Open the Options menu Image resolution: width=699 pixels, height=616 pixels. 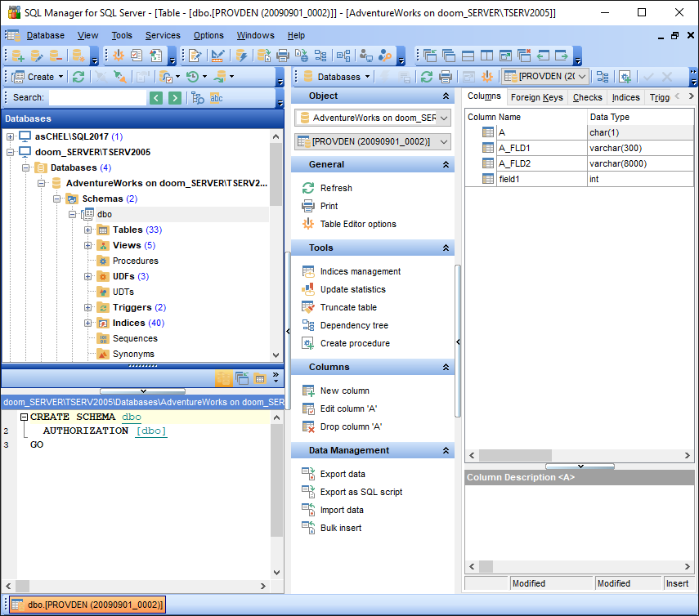click(208, 35)
